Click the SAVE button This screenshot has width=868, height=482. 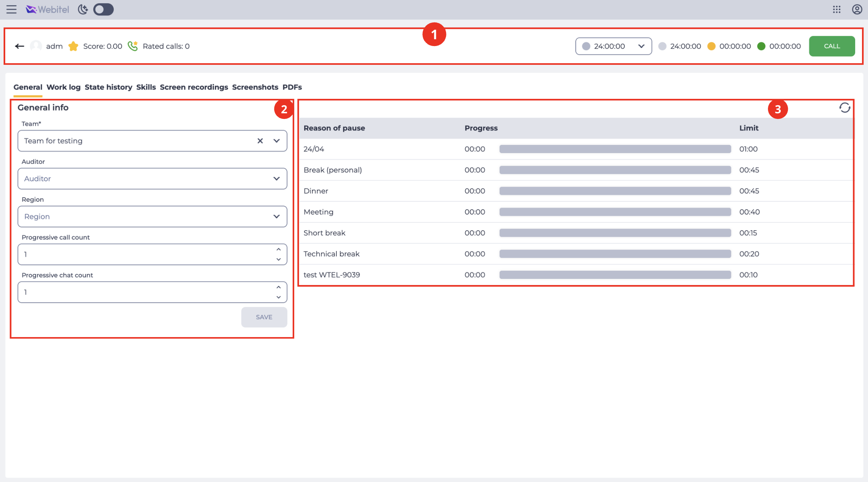click(264, 317)
